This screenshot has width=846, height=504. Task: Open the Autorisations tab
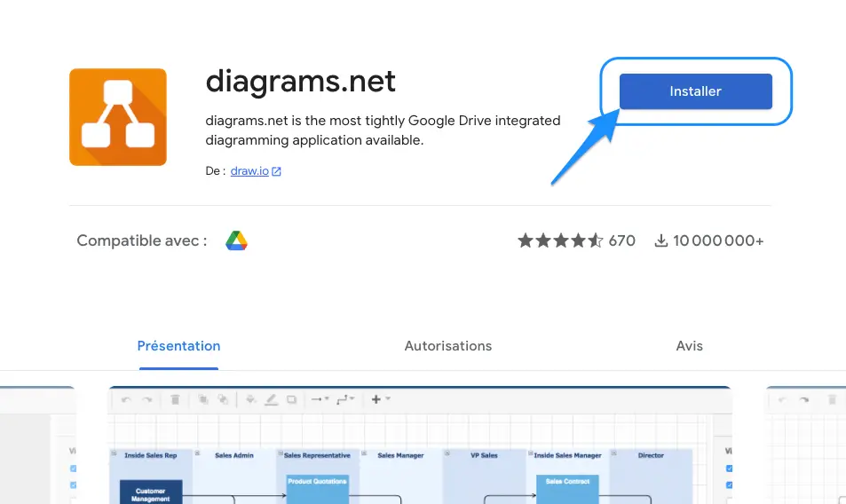click(447, 346)
